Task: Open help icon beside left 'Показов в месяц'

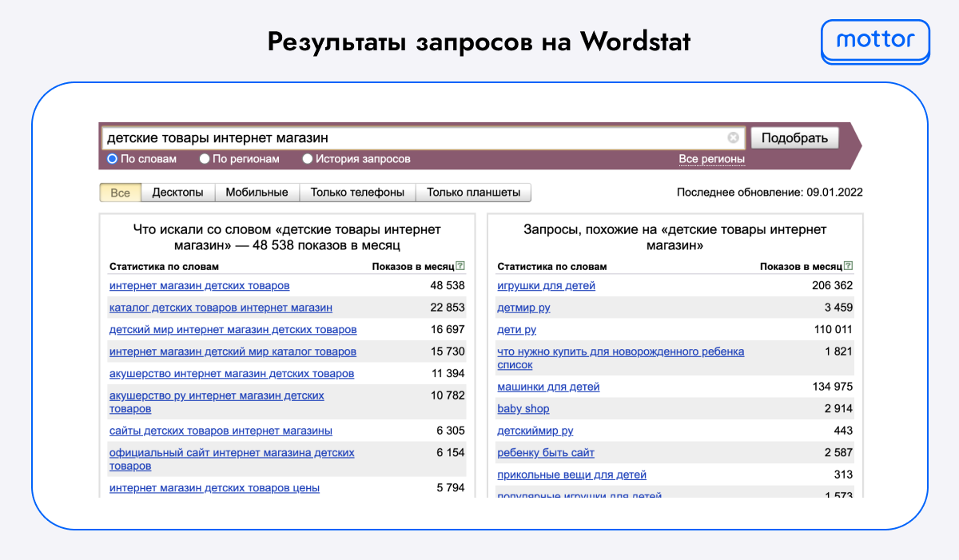Action: pyautogui.click(x=460, y=266)
